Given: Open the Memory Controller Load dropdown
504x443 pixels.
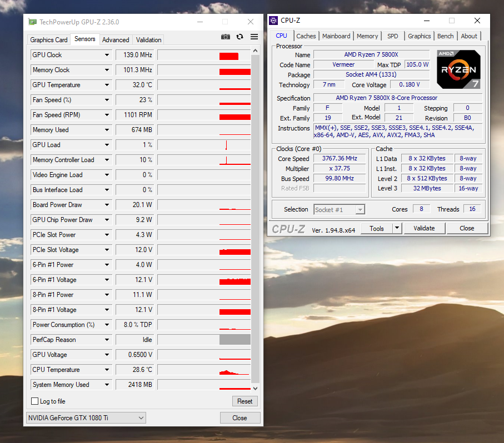Looking at the screenshot, I should click(107, 160).
